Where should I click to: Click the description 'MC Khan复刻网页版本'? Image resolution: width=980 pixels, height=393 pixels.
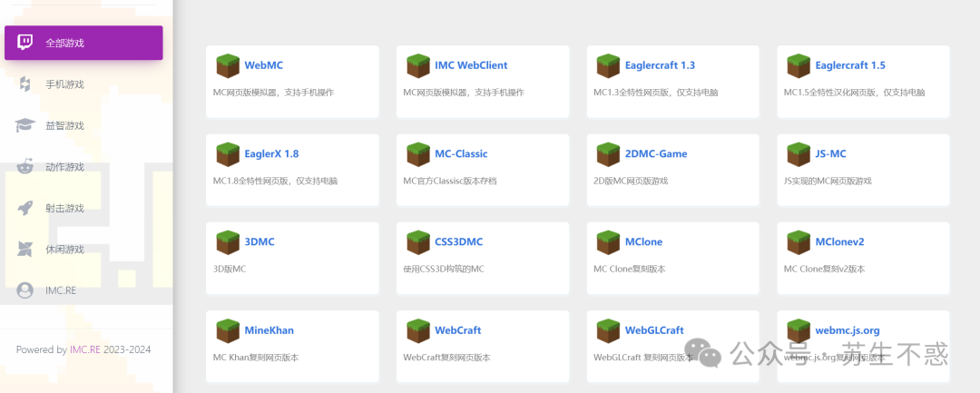pos(256,358)
